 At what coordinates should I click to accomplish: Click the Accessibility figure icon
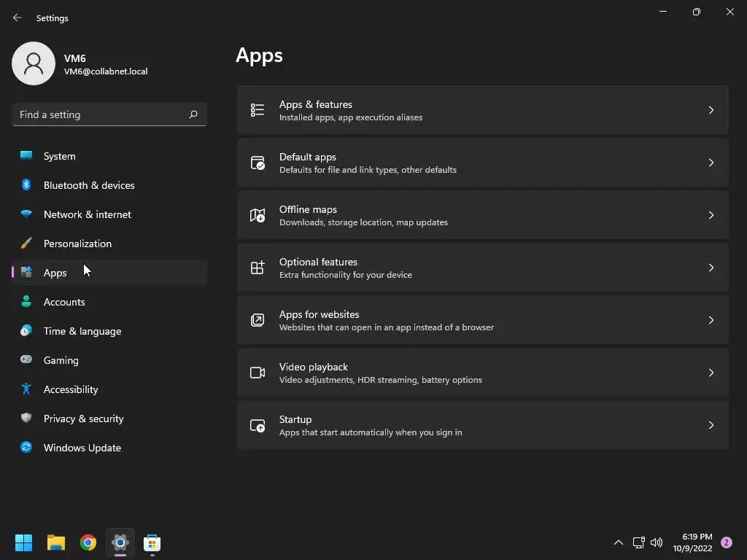(26, 389)
